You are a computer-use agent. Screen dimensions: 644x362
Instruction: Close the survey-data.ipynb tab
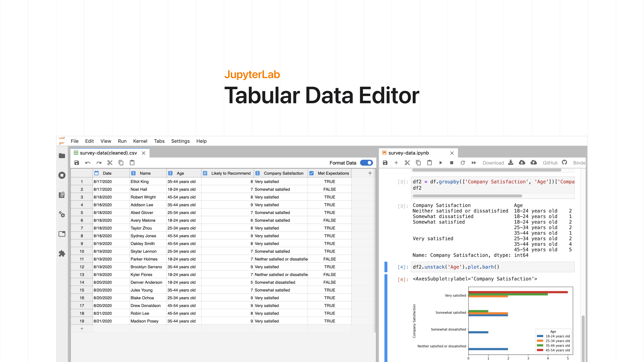tap(452, 153)
